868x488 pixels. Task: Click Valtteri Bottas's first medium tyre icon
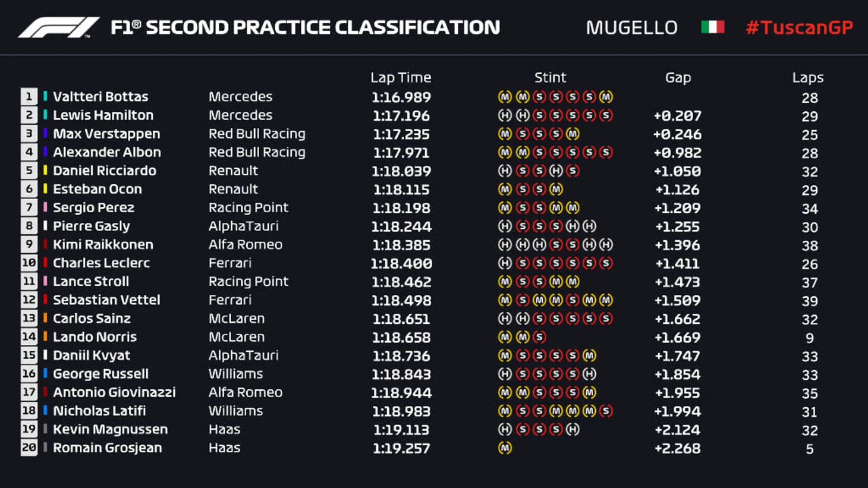[505, 97]
